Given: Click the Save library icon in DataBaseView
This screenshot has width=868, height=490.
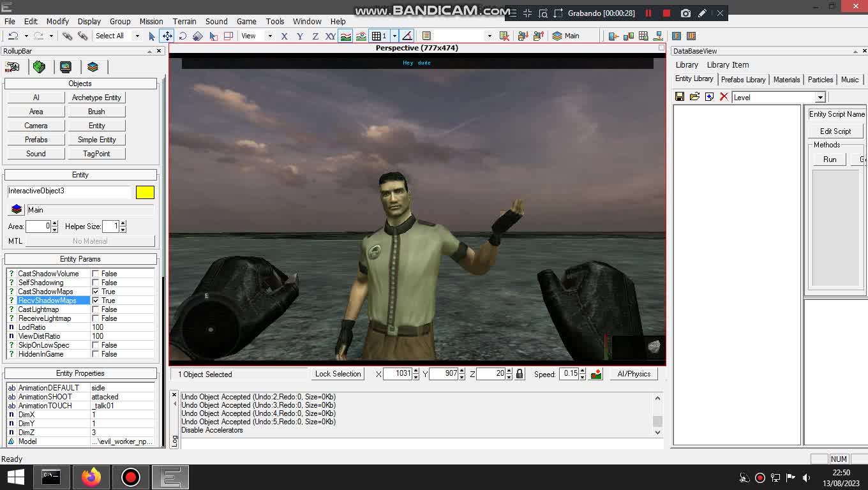Looking at the screenshot, I should pyautogui.click(x=679, y=96).
